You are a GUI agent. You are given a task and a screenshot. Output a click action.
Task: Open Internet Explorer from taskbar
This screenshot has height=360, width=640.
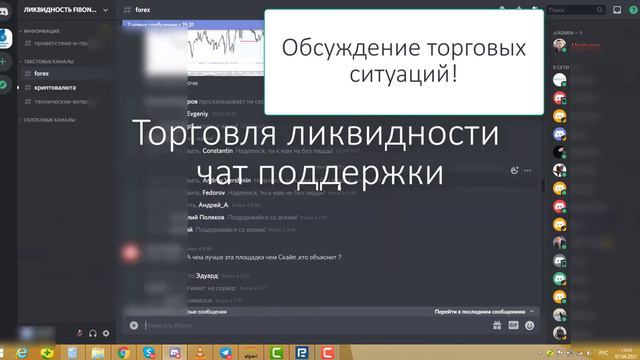point(21,353)
